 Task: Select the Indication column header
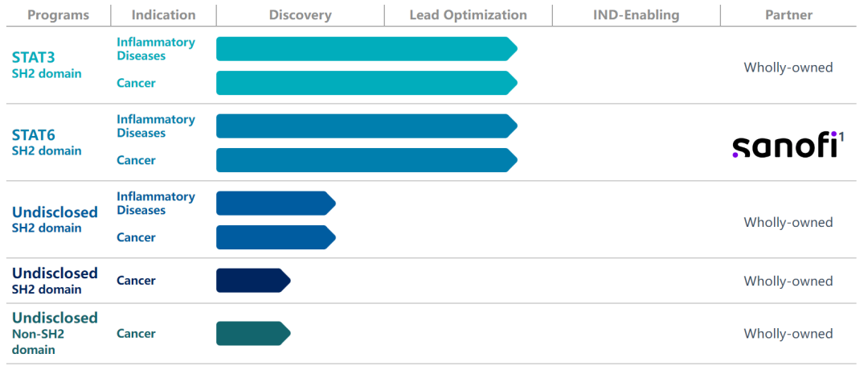(x=163, y=15)
